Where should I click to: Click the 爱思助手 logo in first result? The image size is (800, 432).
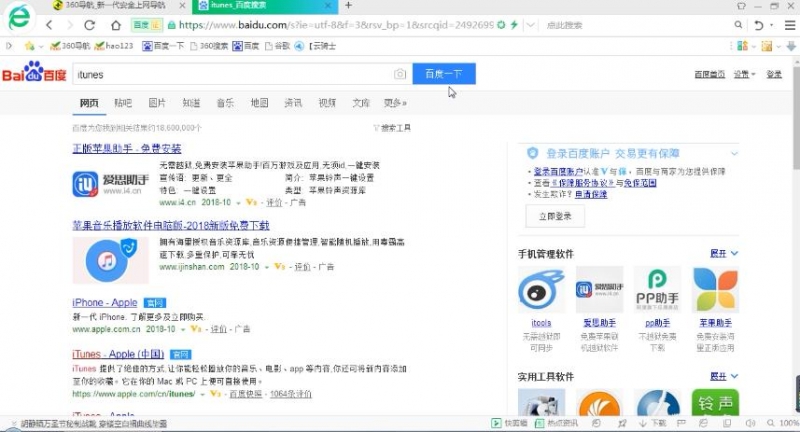click(110, 184)
